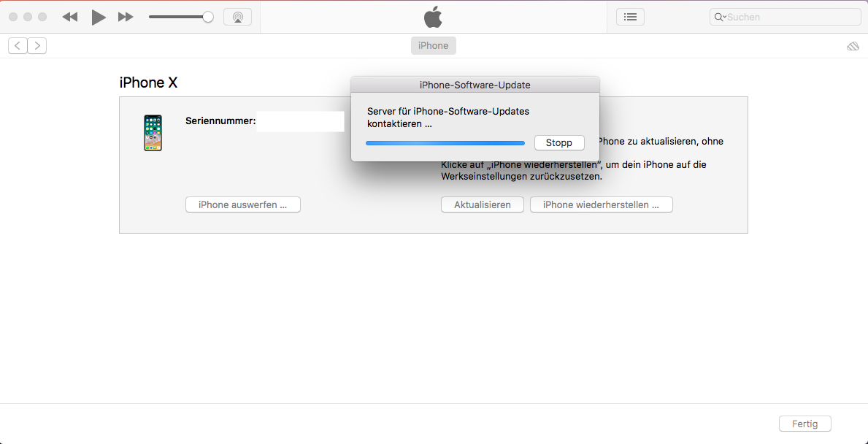Go forward with the right chevron
Image resolution: width=868 pixels, height=444 pixels.
tap(37, 46)
